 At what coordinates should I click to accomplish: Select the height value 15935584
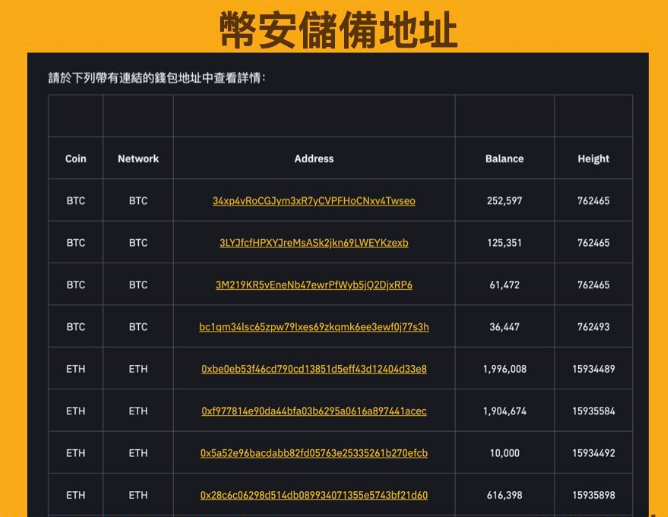[x=593, y=411]
